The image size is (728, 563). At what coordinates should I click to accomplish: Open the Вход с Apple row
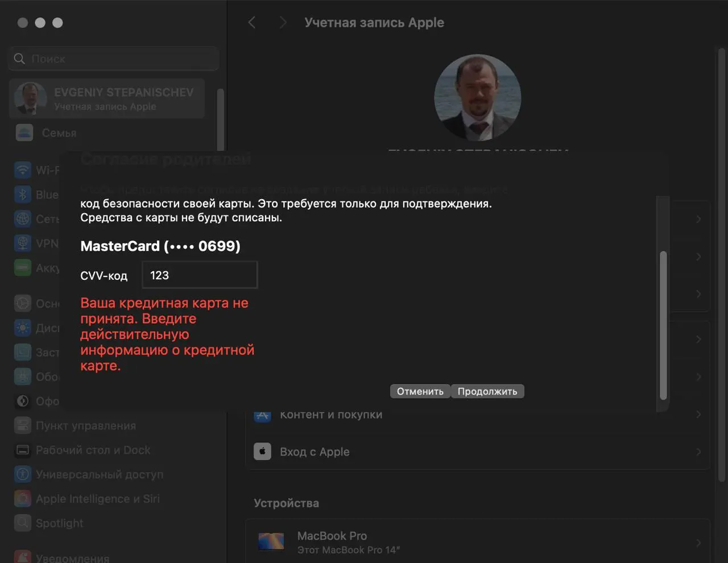[x=478, y=452]
